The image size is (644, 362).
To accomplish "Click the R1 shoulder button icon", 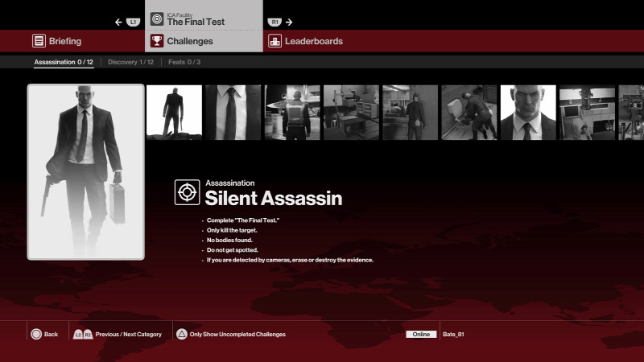I will click(275, 23).
